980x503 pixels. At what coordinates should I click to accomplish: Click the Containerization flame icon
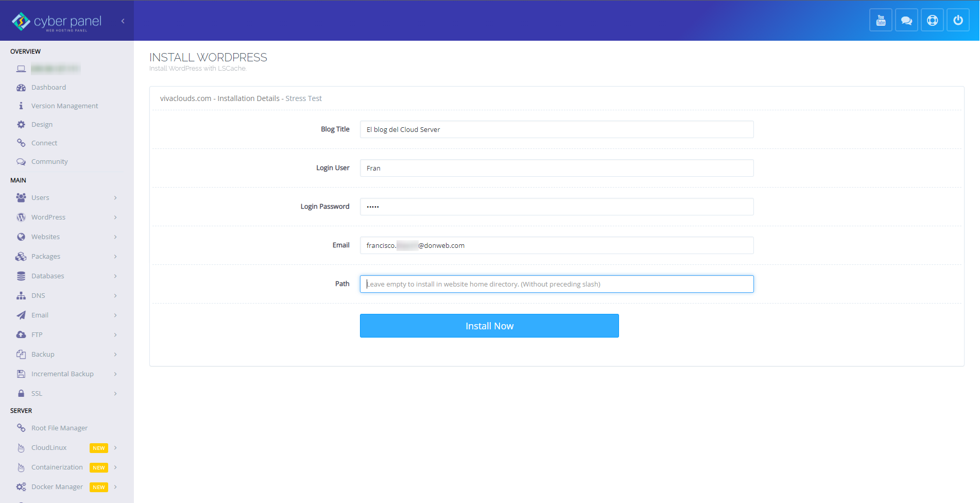(x=21, y=467)
